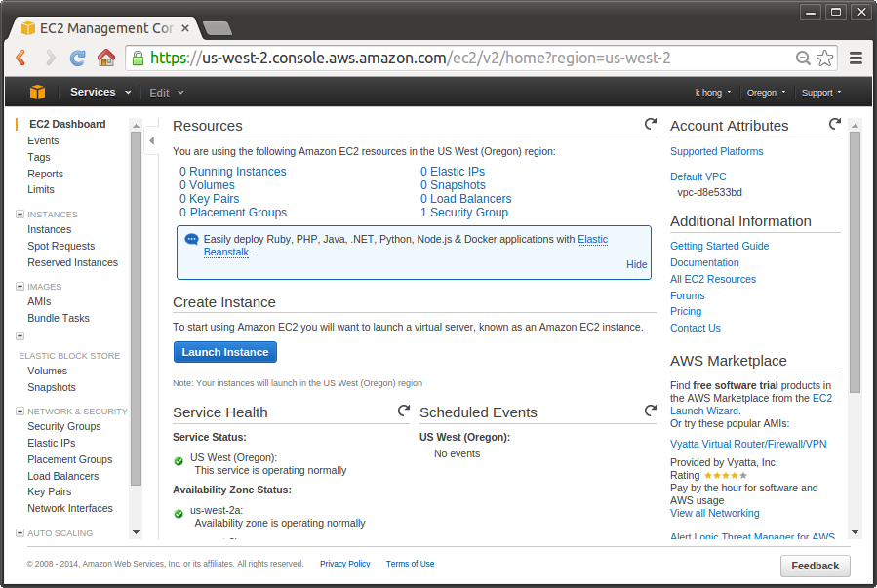Click the browser forward arrow
This screenshot has width=877, height=588.
click(51, 58)
